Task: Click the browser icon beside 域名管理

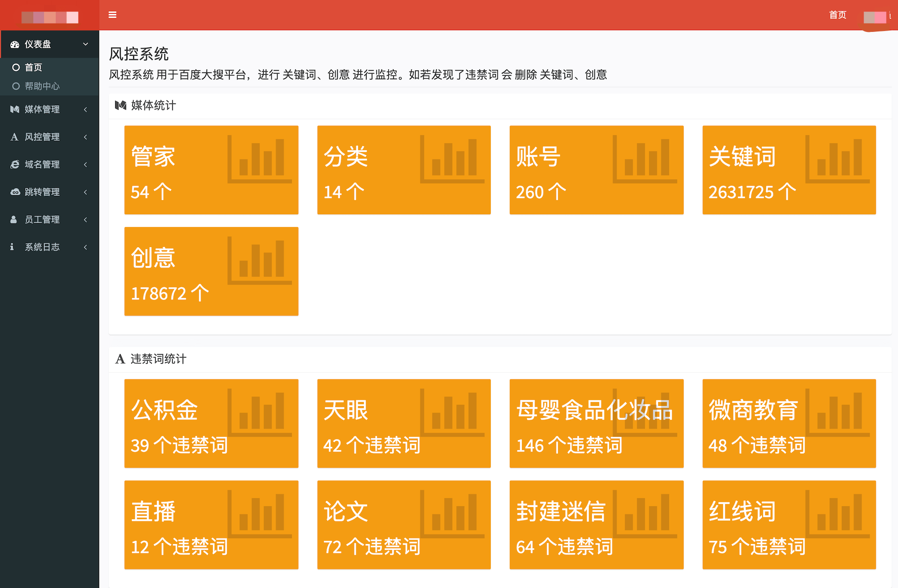Action: pos(15,165)
